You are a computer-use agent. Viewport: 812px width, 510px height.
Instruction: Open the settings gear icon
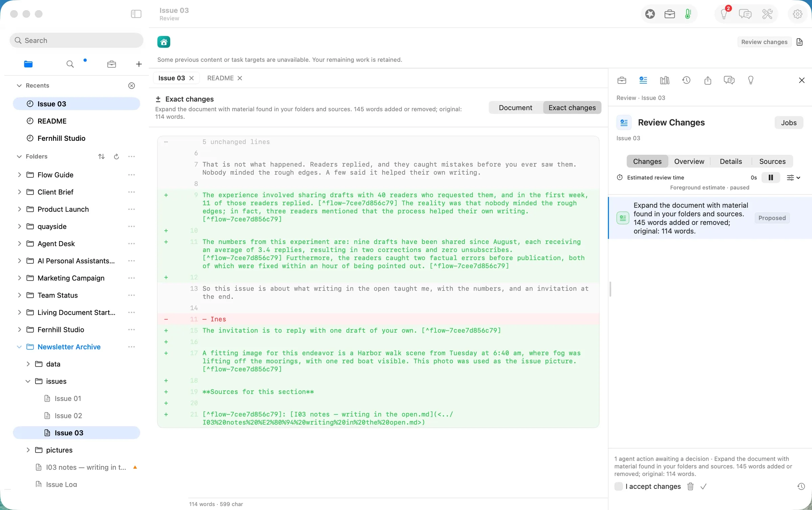(797, 14)
